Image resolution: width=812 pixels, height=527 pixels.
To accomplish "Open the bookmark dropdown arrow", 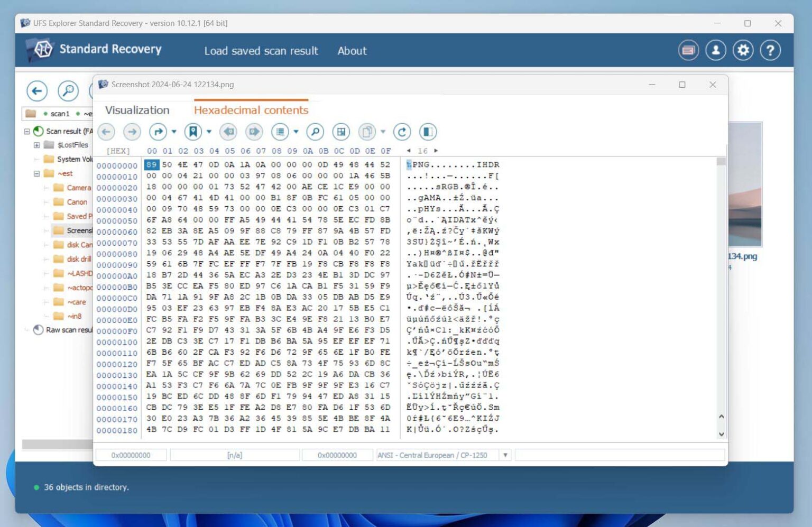I will 209,132.
